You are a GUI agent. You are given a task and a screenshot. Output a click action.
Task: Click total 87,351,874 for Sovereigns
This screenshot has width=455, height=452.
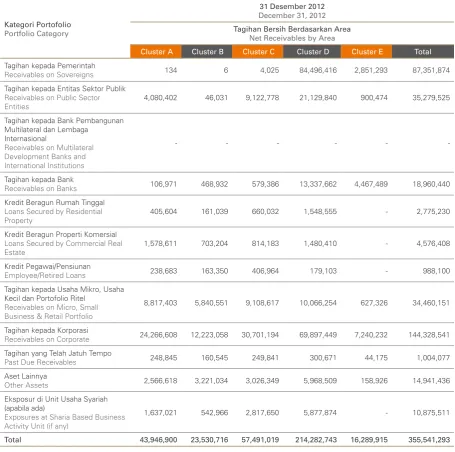(x=431, y=70)
